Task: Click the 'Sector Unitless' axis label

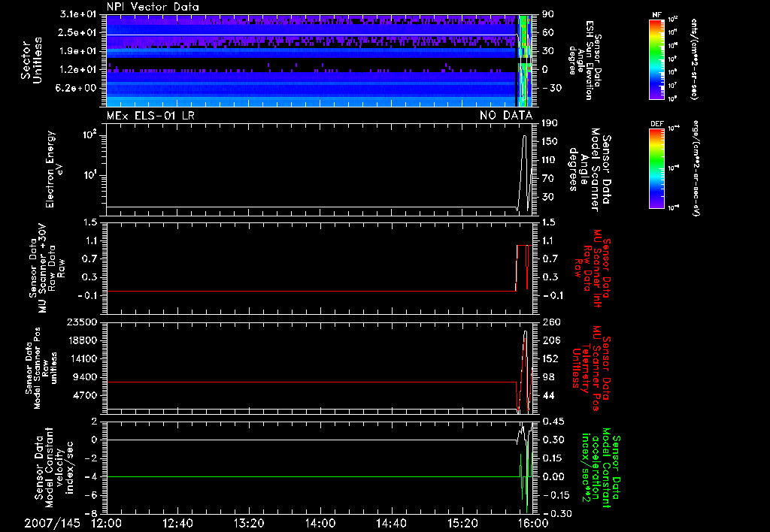Action: 32,60
